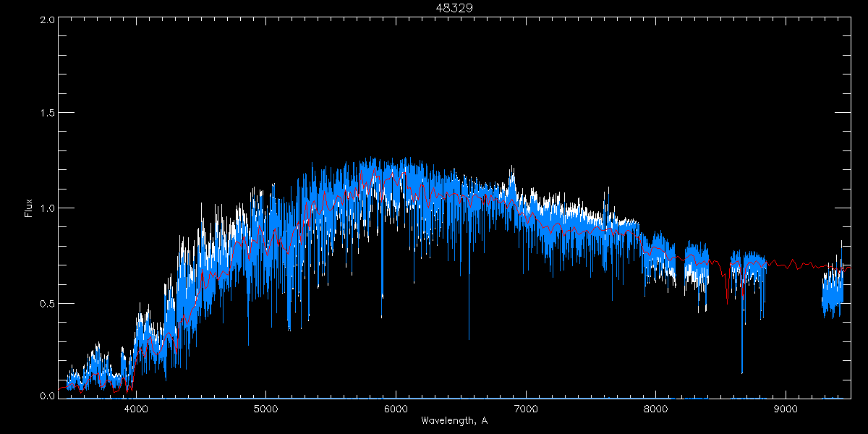Click the 6000 wavelength tick label
The image size is (868, 434).
tap(396, 409)
